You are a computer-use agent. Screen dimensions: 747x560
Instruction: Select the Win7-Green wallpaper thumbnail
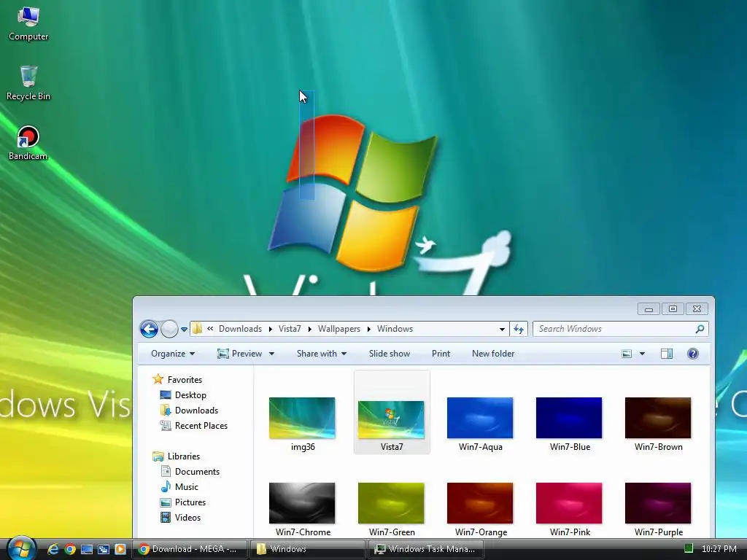coord(391,503)
